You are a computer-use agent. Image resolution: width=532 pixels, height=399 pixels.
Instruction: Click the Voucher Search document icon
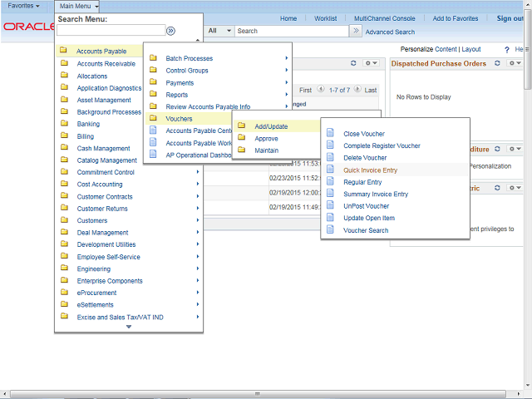(x=330, y=230)
